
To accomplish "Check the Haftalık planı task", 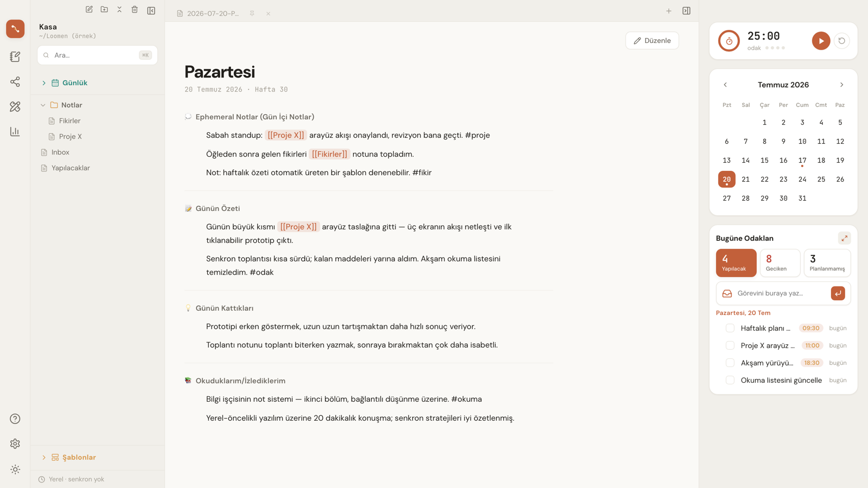I will pos(730,328).
